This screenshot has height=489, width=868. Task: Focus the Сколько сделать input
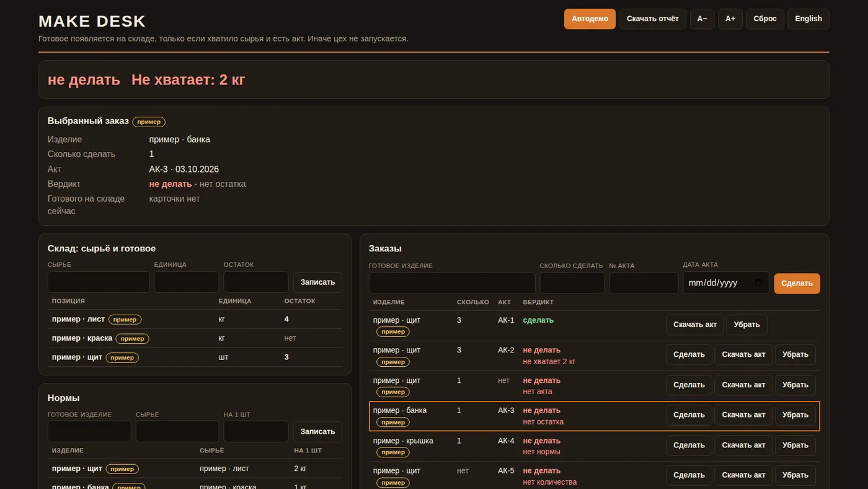pyautogui.click(x=572, y=283)
